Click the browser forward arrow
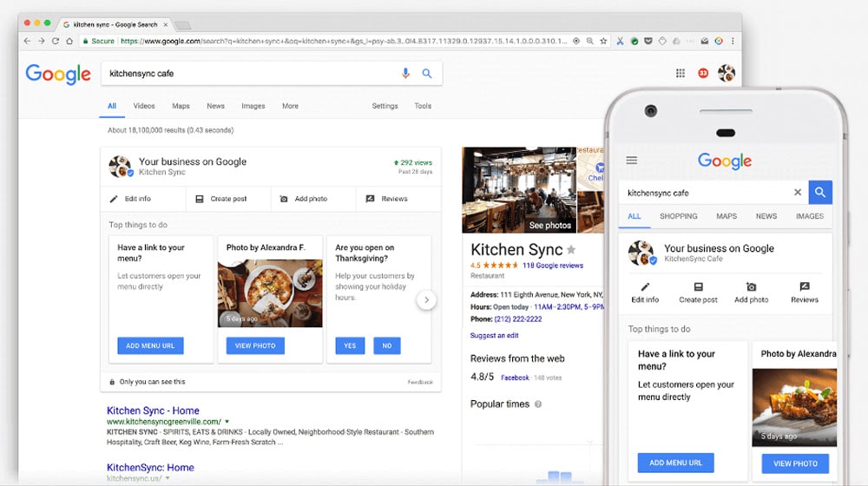 coord(42,41)
